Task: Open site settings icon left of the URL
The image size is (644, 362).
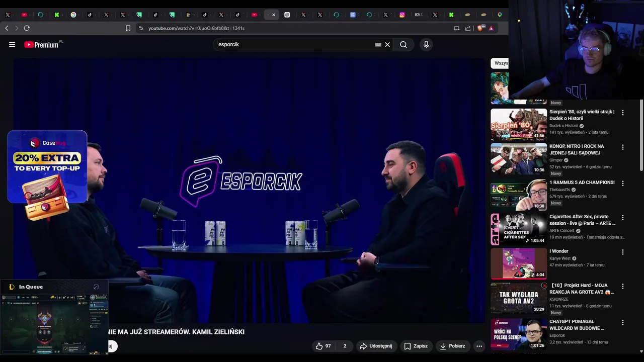Action: pos(141,28)
